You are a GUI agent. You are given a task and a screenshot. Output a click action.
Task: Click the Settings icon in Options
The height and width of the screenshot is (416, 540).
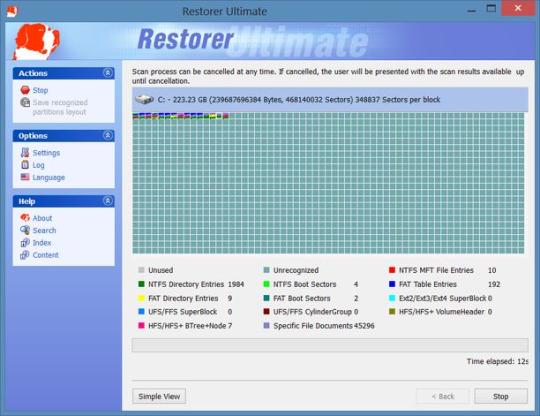(25, 152)
